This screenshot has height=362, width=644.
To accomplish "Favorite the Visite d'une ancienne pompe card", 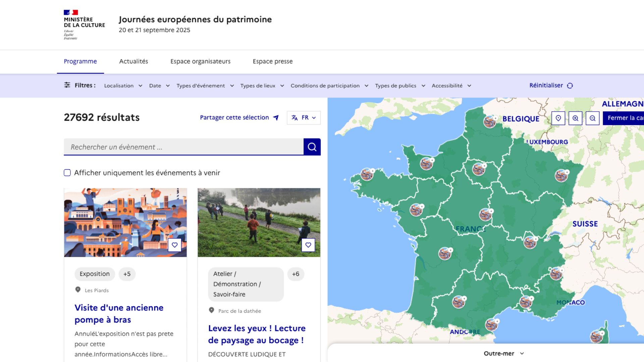I will tap(174, 245).
